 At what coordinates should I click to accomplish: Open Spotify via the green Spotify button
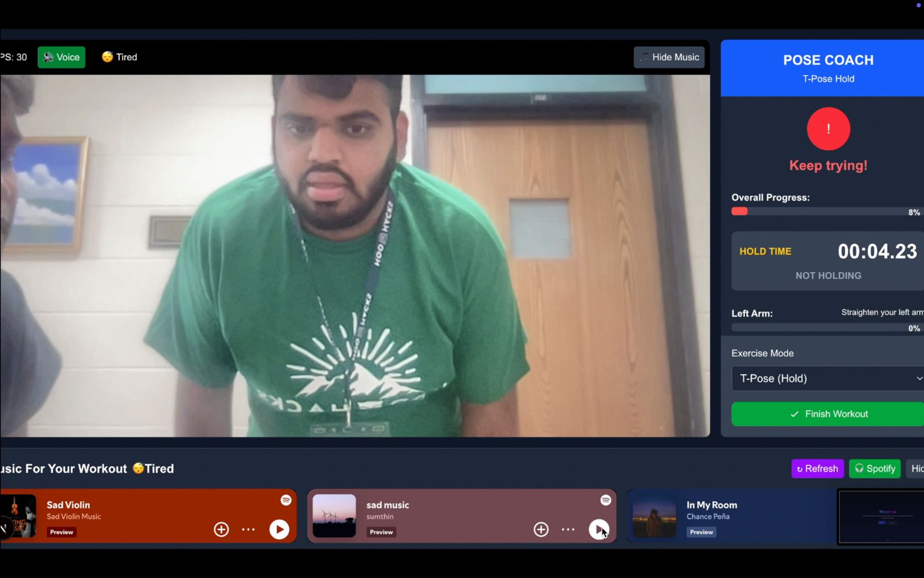[875, 469]
